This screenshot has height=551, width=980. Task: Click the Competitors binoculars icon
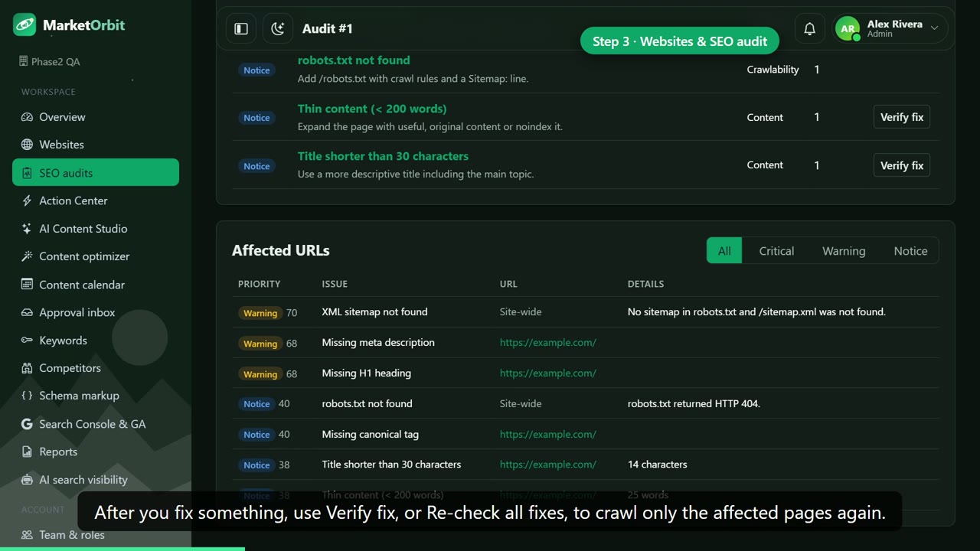27,368
